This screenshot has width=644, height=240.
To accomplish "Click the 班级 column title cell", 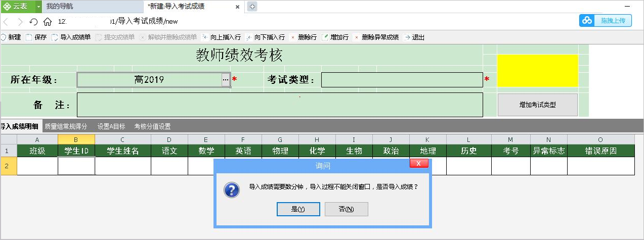I will tap(37, 151).
